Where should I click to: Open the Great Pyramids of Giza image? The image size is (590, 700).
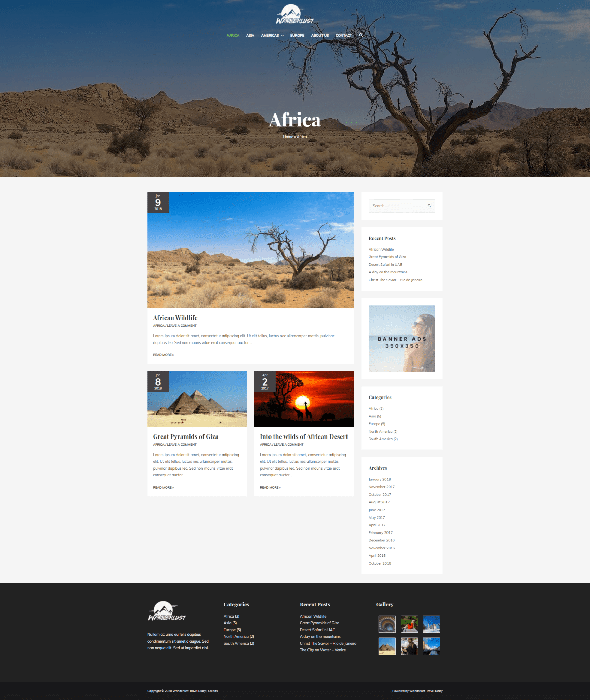197,399
